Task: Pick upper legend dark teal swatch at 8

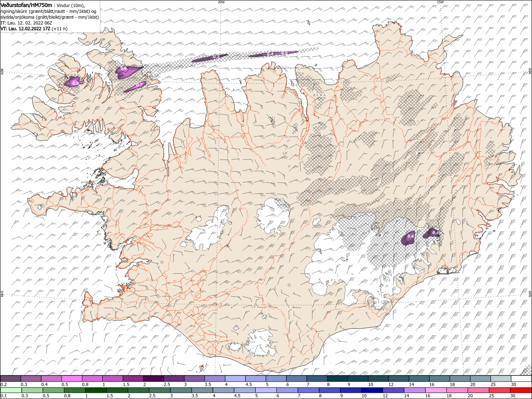Action: click(x=337, y=379)
